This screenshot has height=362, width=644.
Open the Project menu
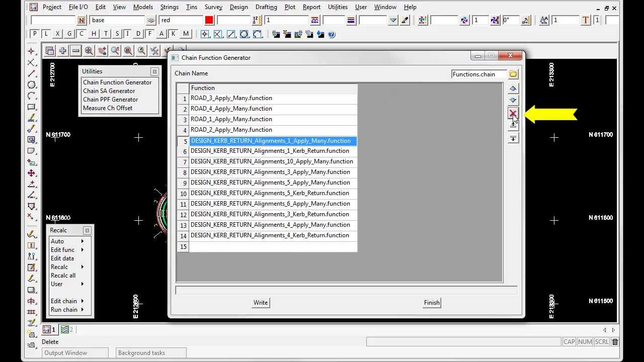tap(52, 7)
